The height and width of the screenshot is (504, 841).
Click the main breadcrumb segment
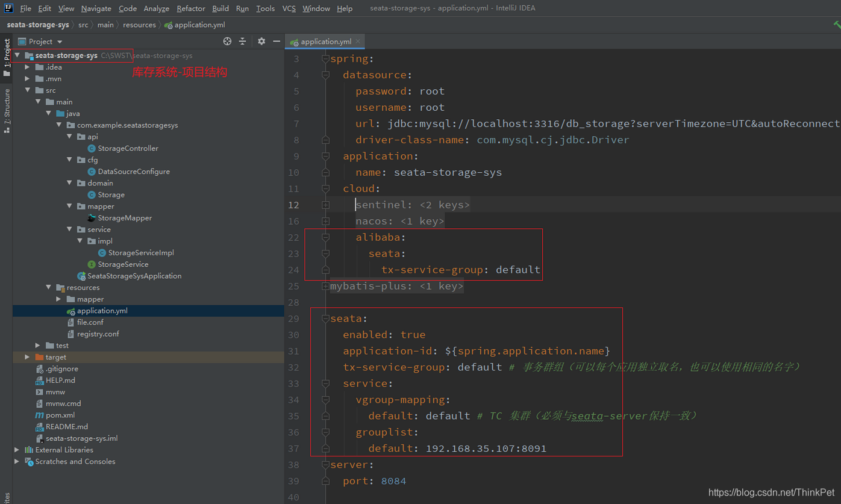pos(105,25)
